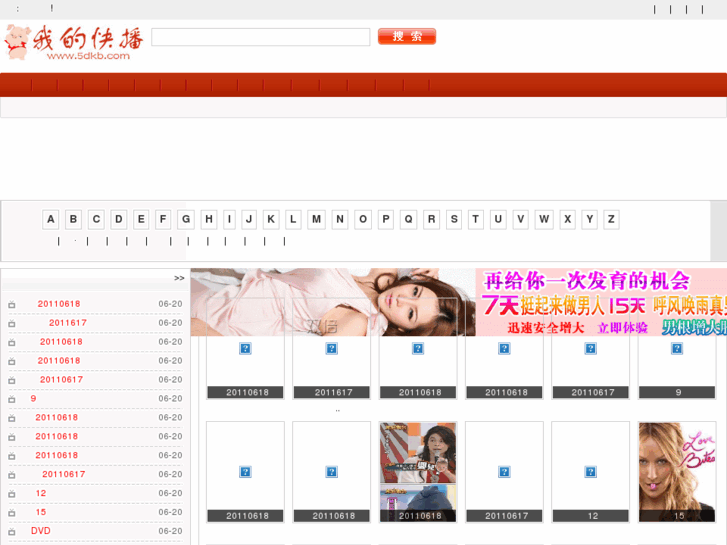Open the DVD entry in sidebar list
Image resolution: width=727 pixels, height=545 pixels.
tap(41, 531)
